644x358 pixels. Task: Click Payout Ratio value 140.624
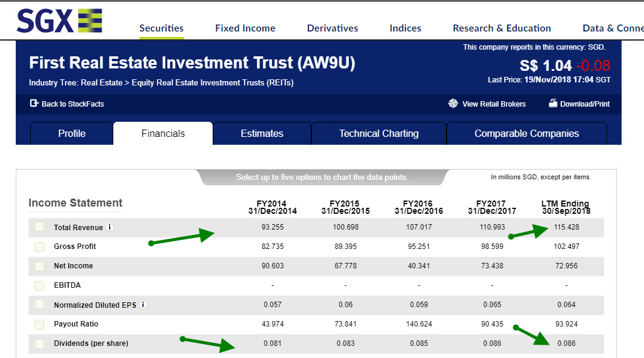pos(419,324)
